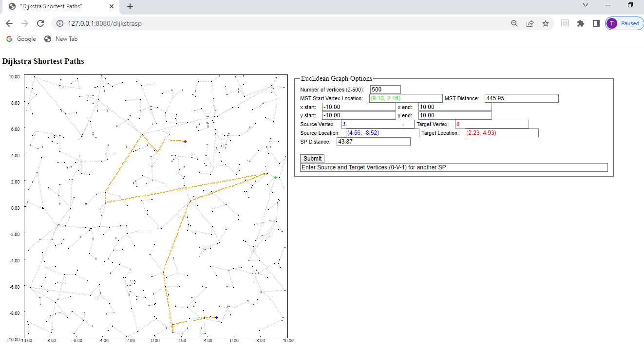Click the Number of vertices field
Image resolution: width=644 pixels, height=348 pixels.
pos(385,90)
